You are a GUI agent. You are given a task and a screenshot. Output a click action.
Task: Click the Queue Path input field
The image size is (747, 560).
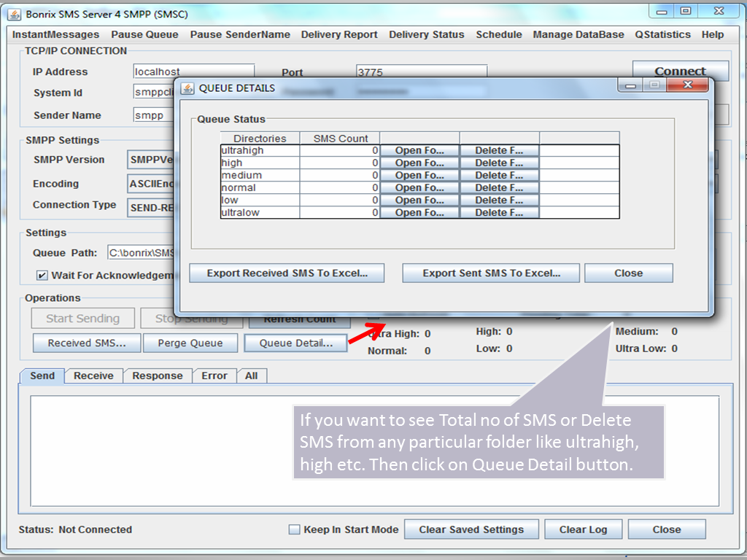[142, 253]
